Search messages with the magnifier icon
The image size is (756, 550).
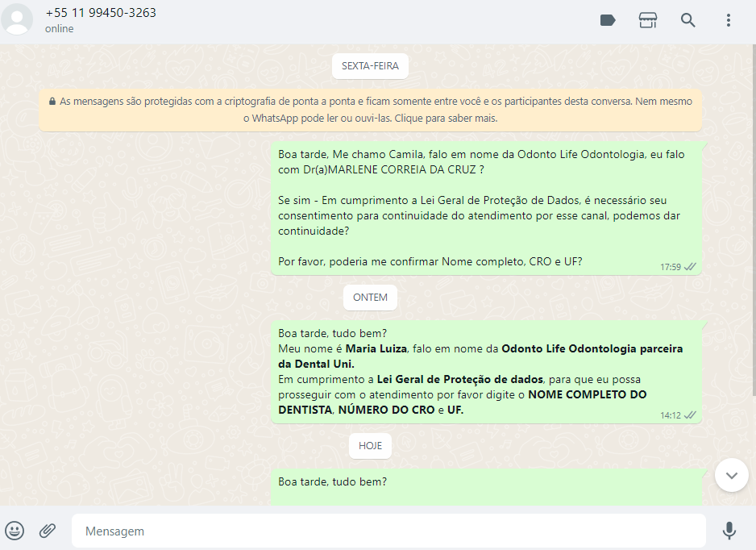[x=688, y=20]
